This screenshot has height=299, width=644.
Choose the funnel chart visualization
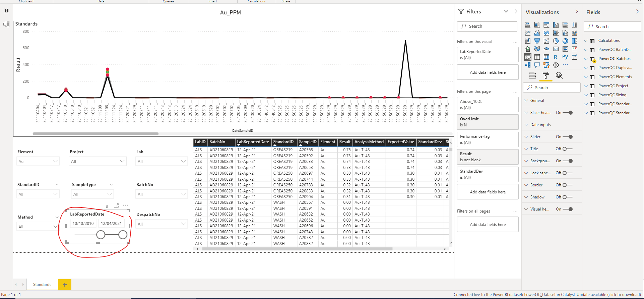point(537,41)
